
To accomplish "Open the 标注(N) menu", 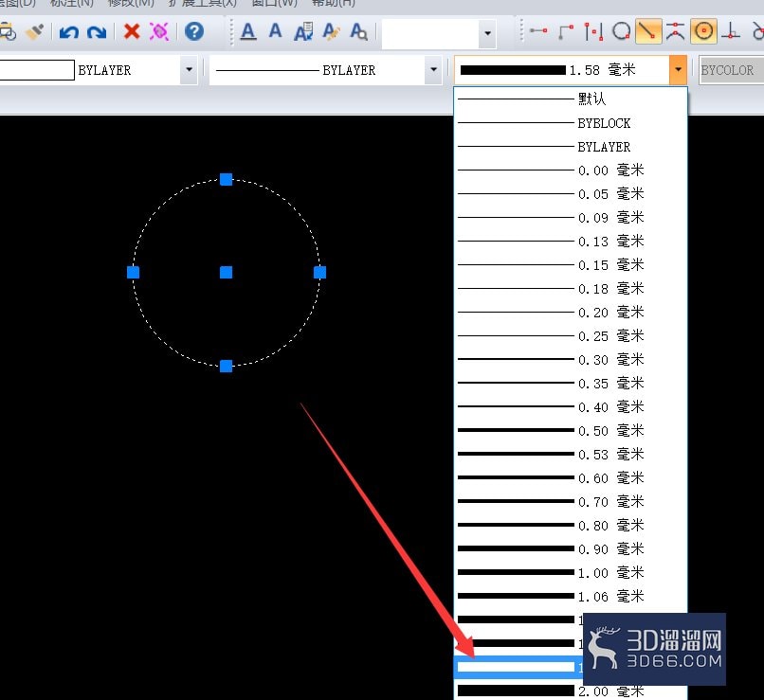I will click(x=72, y=3).
